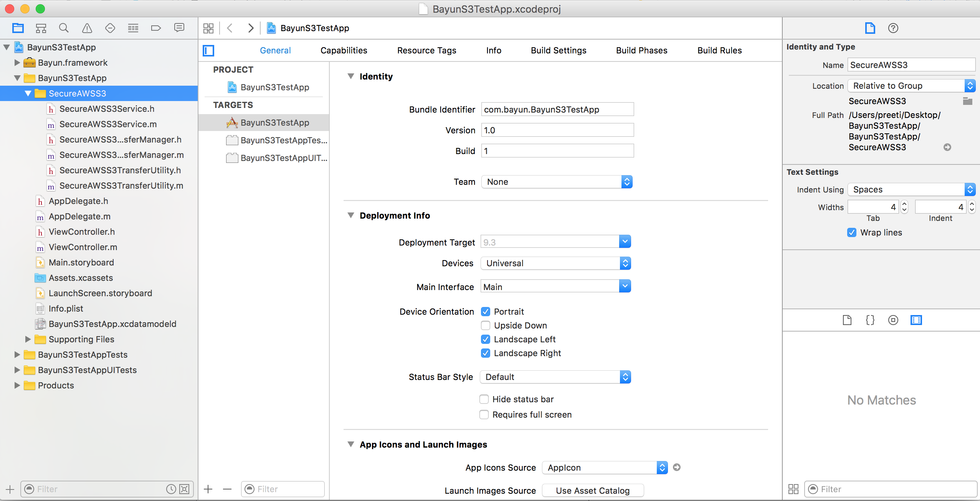Hide the project and targets list
This screenshot has height=501, width=980.
[208, 50]
